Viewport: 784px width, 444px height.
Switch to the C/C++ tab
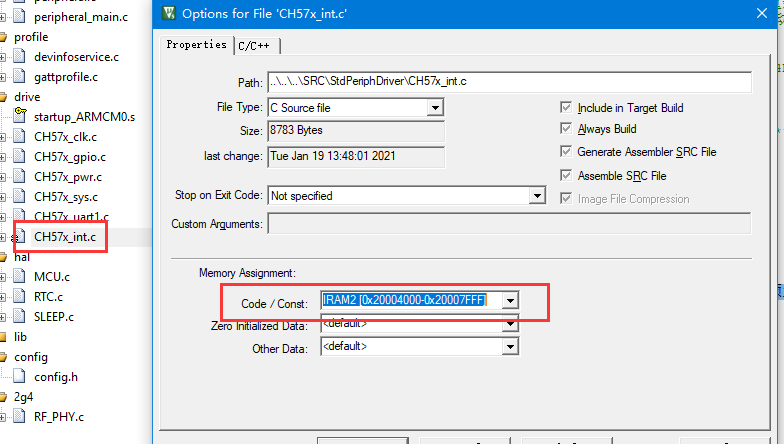(256, 46)
